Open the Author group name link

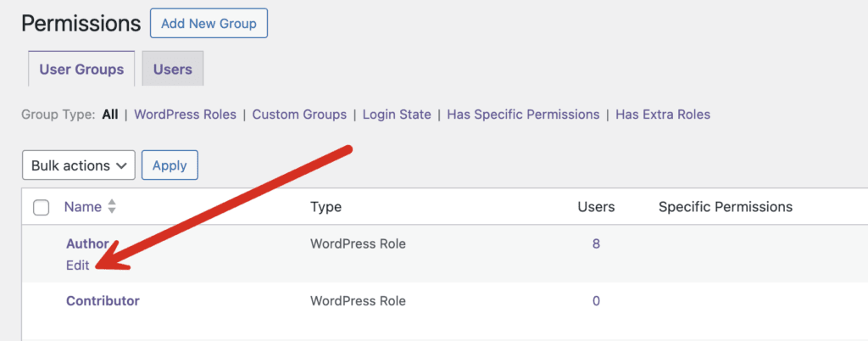[x=87, y=244]
